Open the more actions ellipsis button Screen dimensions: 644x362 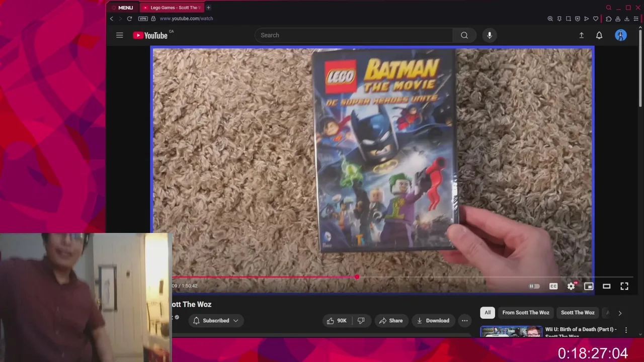[465, 321]
